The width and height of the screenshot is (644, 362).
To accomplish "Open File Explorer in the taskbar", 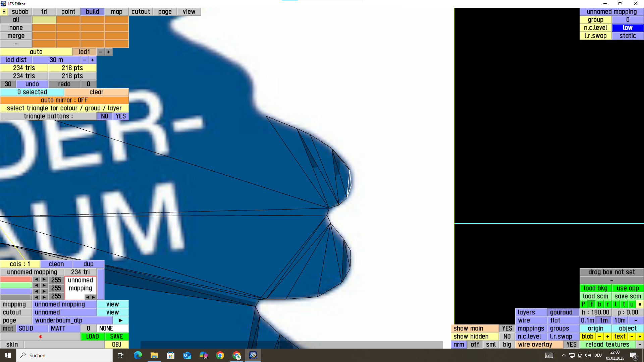I will click(x=154, y=355).
